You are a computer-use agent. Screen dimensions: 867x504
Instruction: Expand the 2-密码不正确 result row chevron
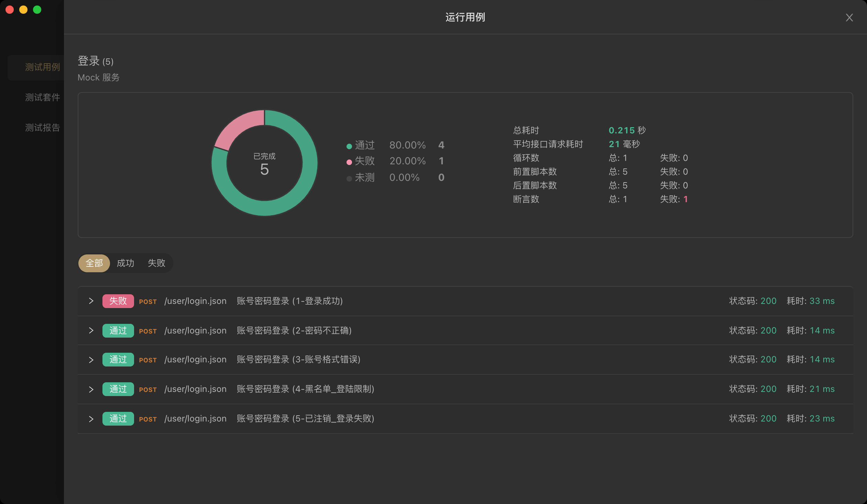point(91,331)
